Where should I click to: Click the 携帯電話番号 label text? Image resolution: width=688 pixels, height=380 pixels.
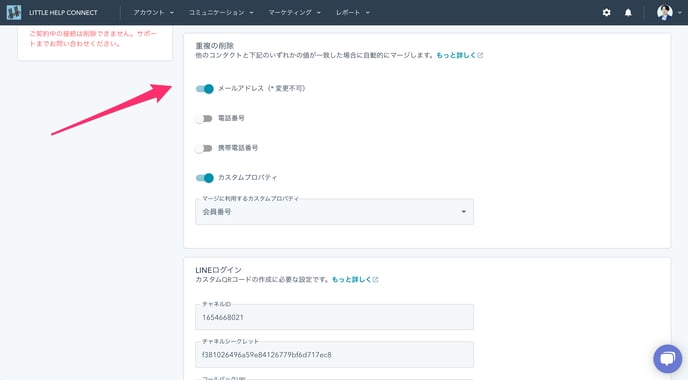click(238, 148)
